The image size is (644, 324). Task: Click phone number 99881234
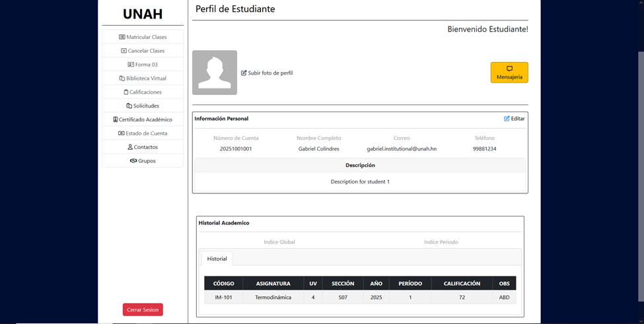(x=484, y=149)
